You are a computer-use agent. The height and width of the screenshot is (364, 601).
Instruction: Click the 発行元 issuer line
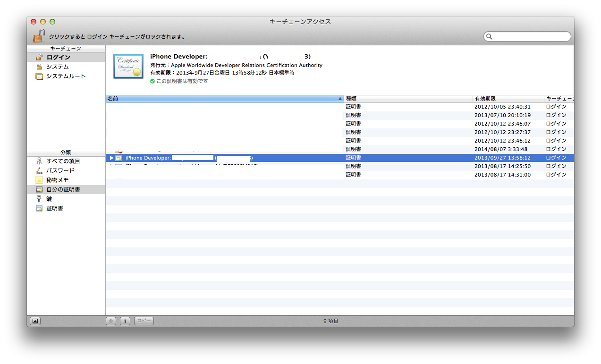click(x=236, y=65)
